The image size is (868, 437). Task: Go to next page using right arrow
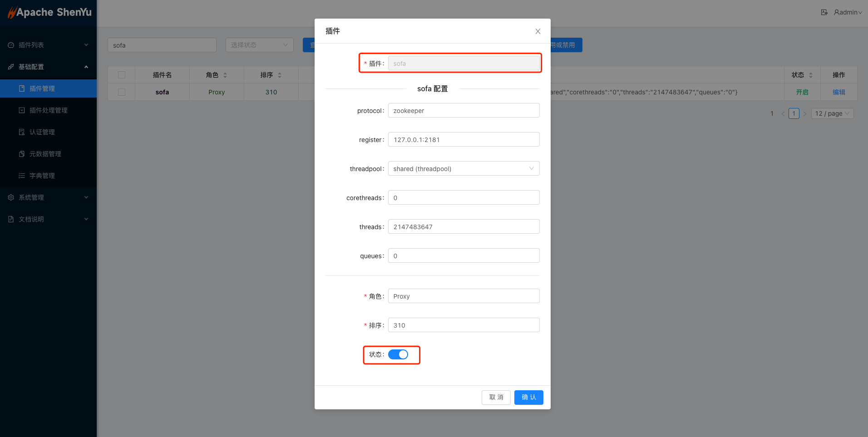pyautogui.click(x=805, y=114)
